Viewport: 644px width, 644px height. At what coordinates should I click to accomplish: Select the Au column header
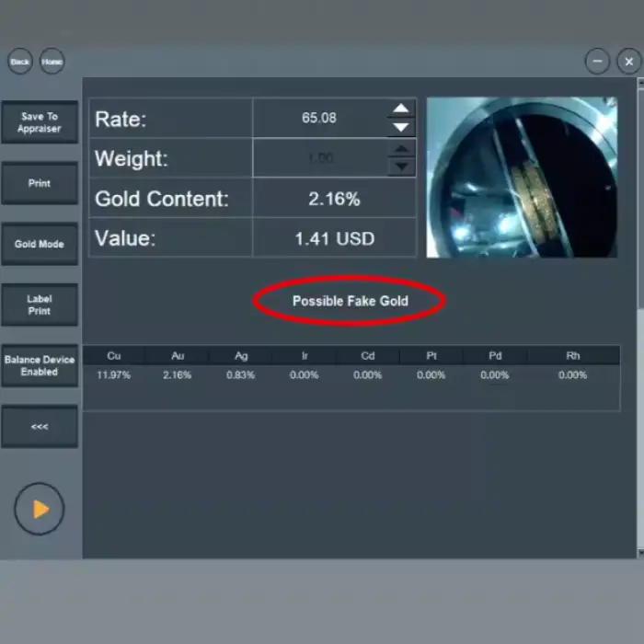click(177, 356)
